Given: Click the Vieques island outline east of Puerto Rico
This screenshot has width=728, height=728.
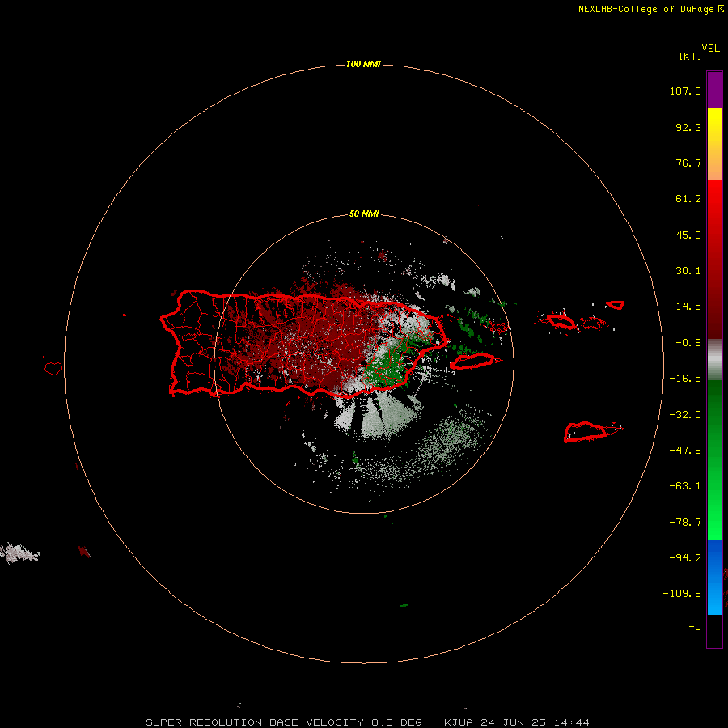Looking at the screenshot, I should point(472,362).
